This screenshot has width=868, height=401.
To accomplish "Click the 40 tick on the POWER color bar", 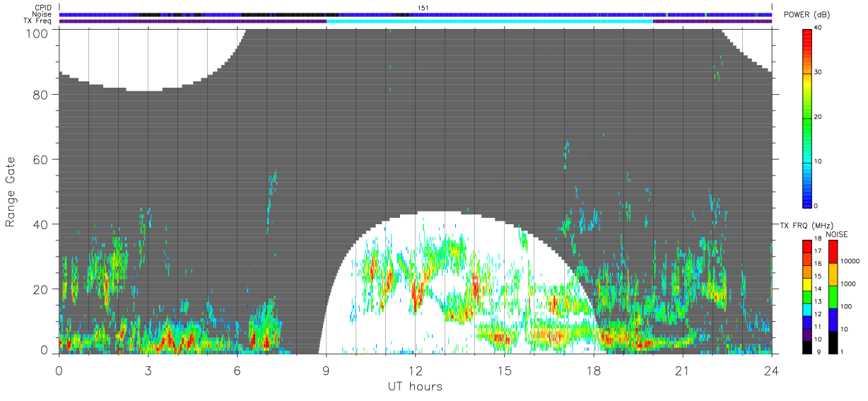I will [818, 28].
